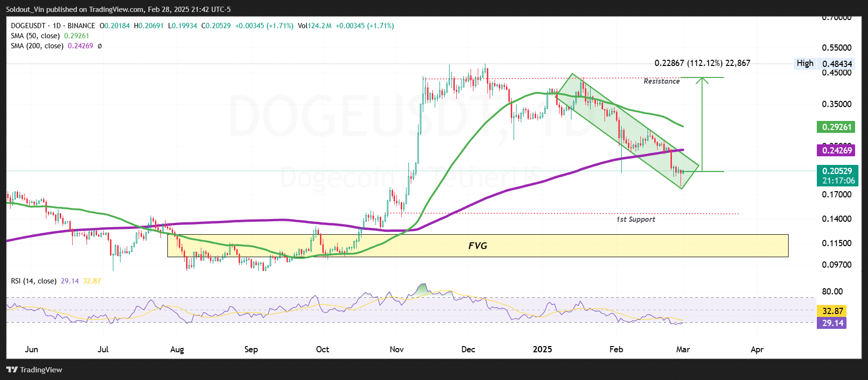Click the 0.09700 price axis label
This screenshot has width=868, height=380.
click(x=836, y=265)
